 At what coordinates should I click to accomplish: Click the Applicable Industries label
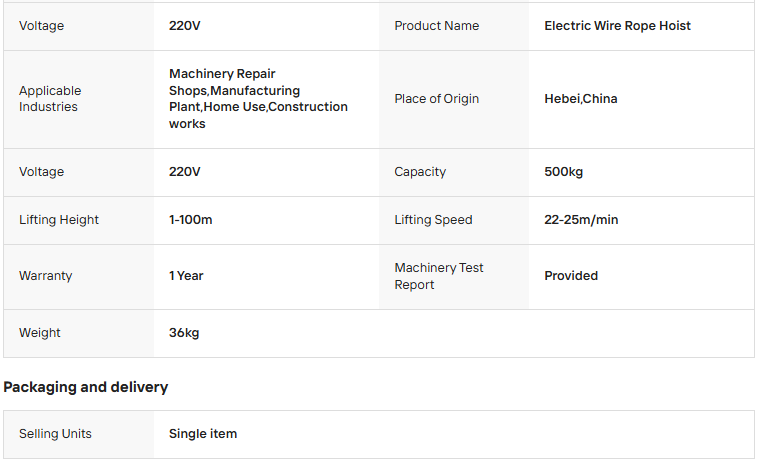click(50, 99)
